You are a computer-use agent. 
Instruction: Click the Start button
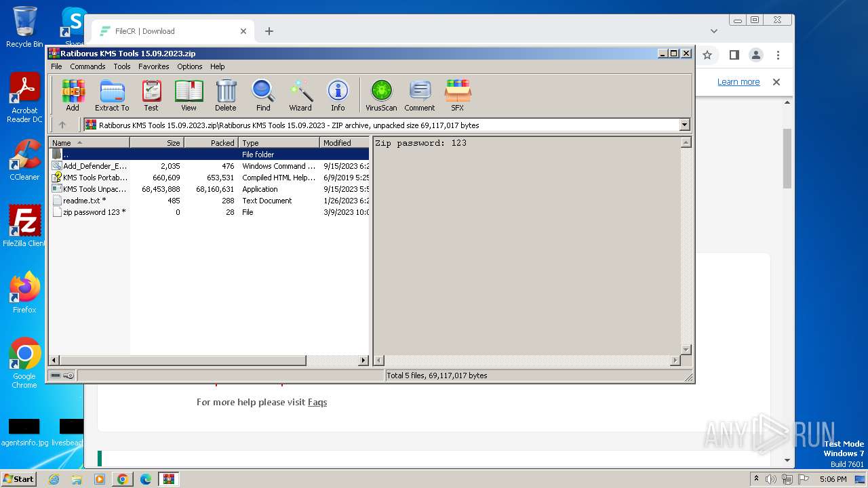(x=18, y=479)
